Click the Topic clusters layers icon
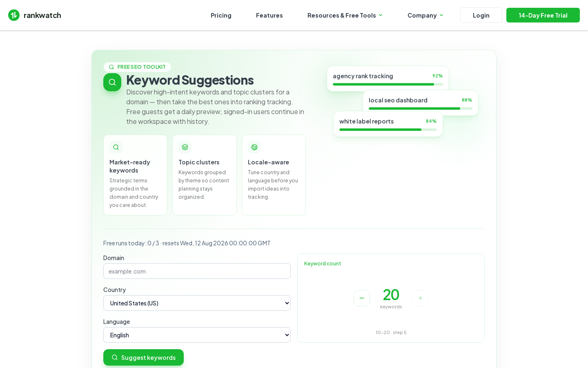This screenshot has width=588, height=368. 185,147
